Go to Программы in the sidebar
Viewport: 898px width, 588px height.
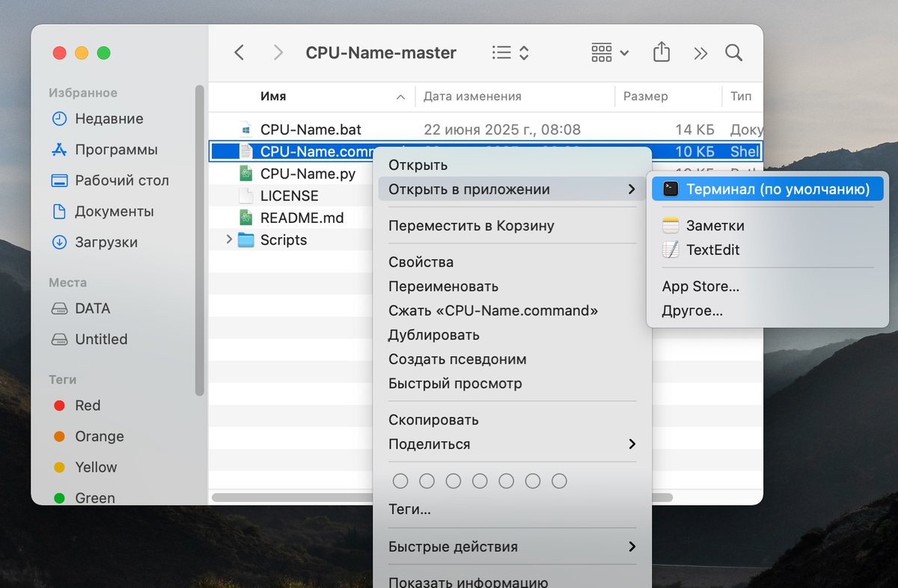click(x=116, y=150)
